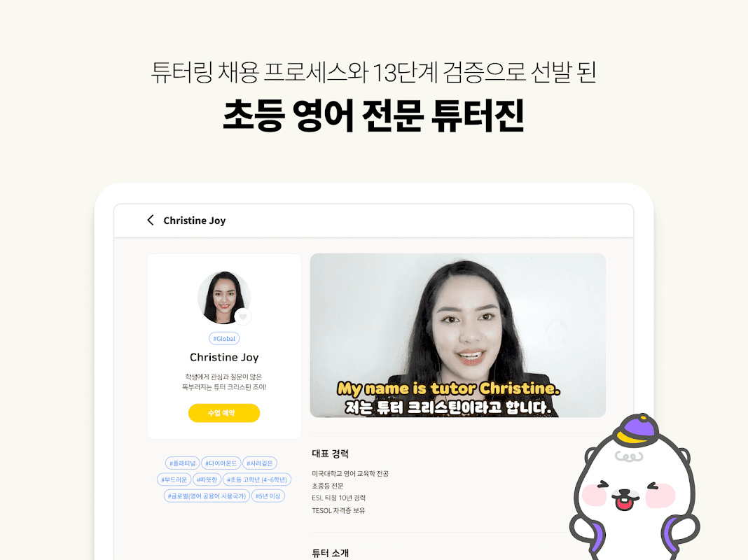Choose the #사려깊은 tag
Image resolution: width=748 pixels, height=560 pixels.
(x=260, y=463)
